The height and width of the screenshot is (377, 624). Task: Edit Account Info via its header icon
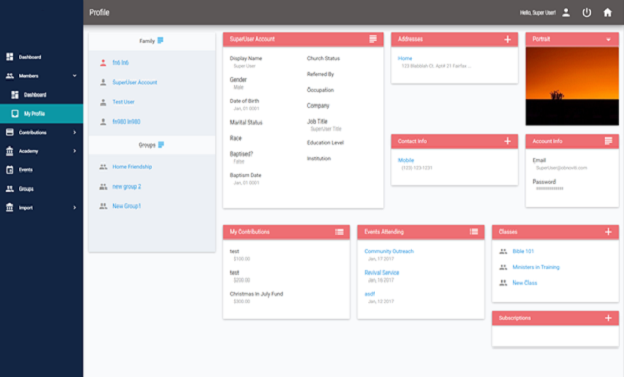coord(608,141)
